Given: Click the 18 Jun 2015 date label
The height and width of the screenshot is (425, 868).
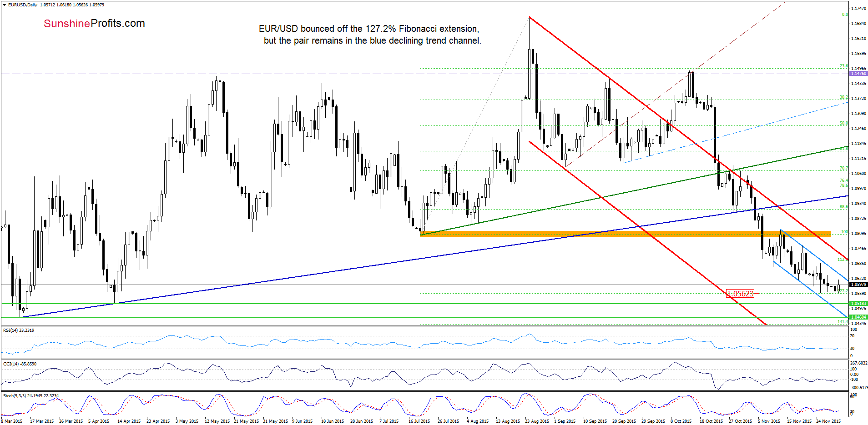Looking at the screenshot, I should (x=333, y=421).
